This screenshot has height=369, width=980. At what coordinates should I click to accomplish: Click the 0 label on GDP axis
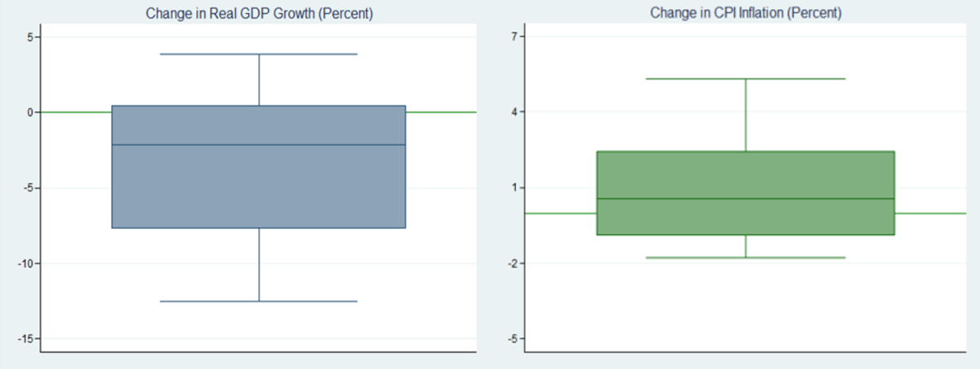coord(29,113)
